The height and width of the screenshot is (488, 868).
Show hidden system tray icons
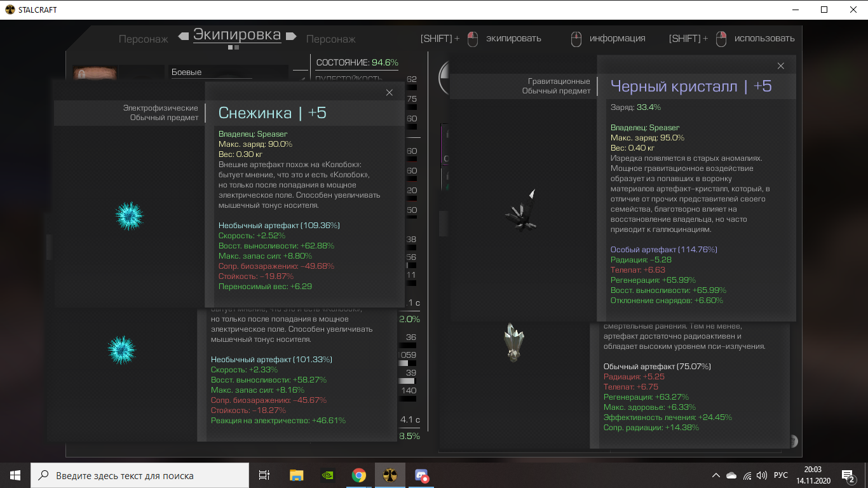(x=716, y=475)
